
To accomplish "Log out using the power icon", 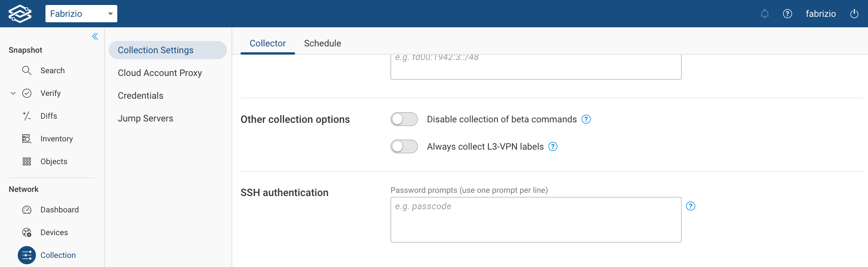I will click(x=854, y=14).
